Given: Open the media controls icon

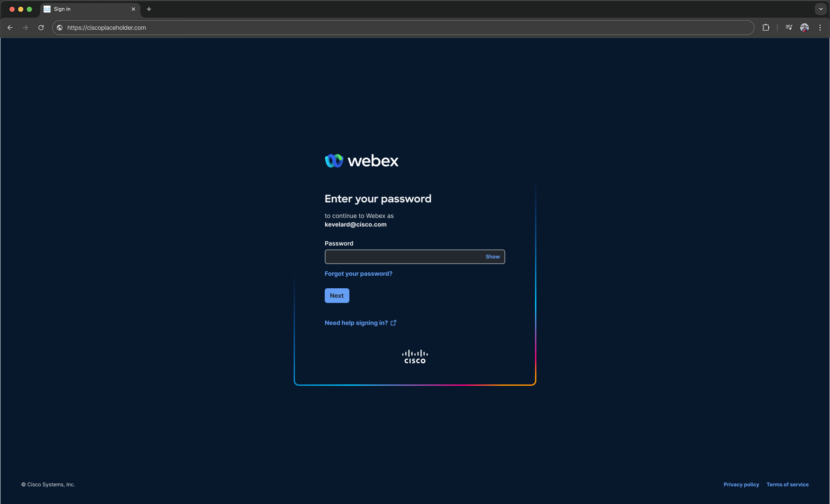Looking at the screenshot, I should (x=789, y=28).
